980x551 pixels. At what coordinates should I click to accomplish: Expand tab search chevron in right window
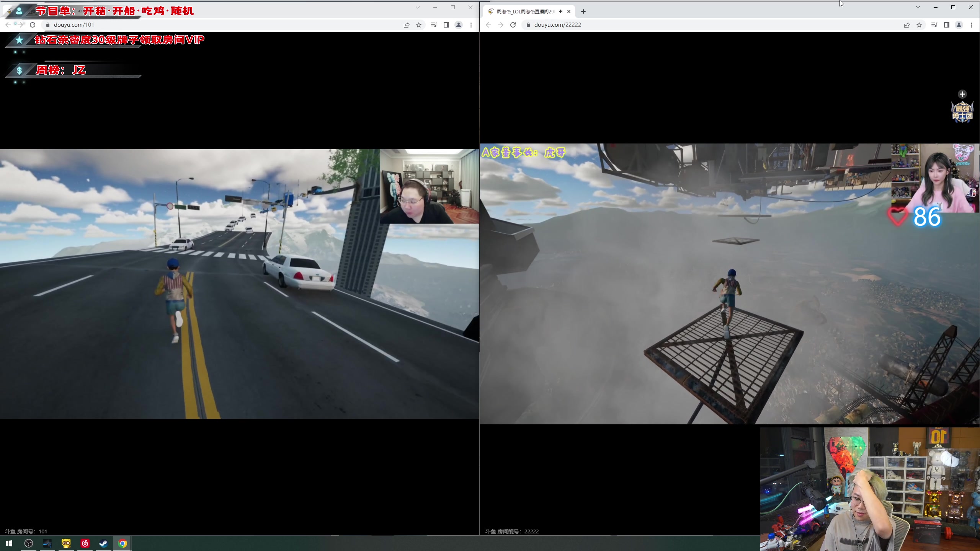point(918,7)
